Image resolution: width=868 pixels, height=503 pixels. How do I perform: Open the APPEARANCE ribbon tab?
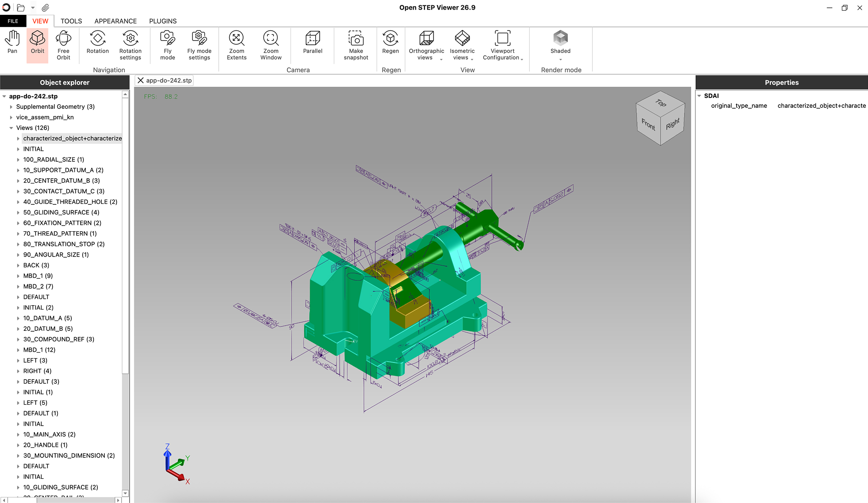[115, 21]
